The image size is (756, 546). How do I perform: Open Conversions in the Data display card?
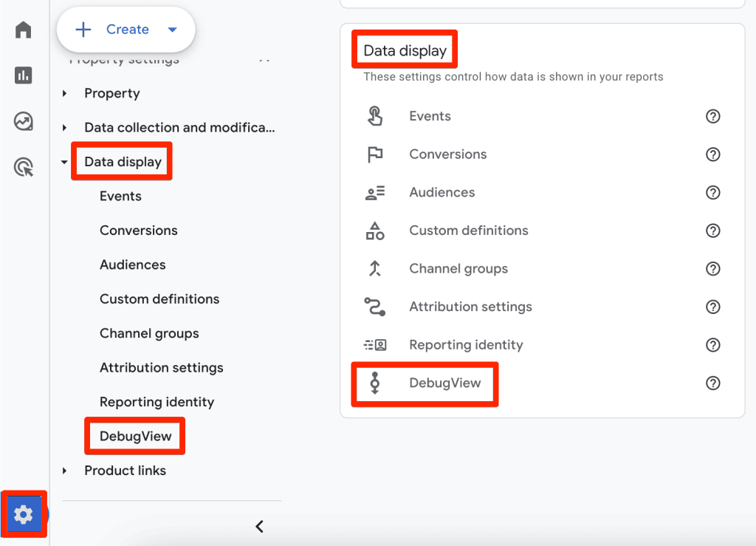tap(447, 154)
